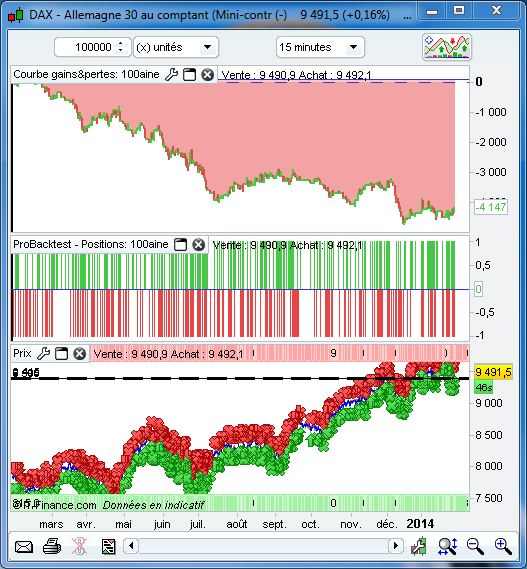Image resolution: width=527 pixels, height=569 pixels.
Task: Click the 9 000 price axis label
Action: (488, 403)
